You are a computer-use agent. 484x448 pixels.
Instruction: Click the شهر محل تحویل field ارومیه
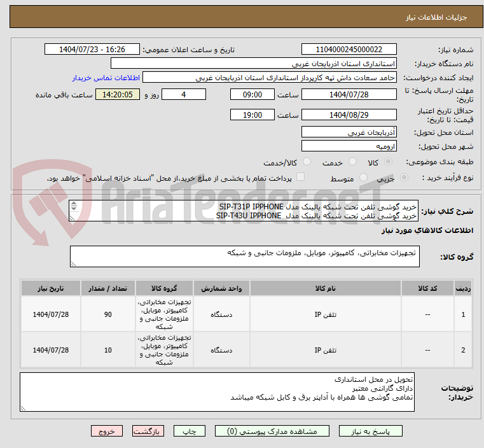click(349, 146)
